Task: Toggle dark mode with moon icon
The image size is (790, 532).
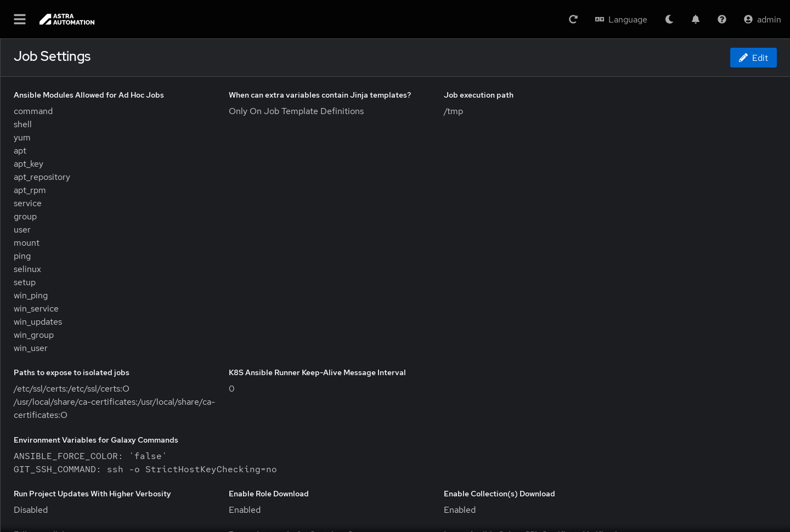Action: point(669,19)
